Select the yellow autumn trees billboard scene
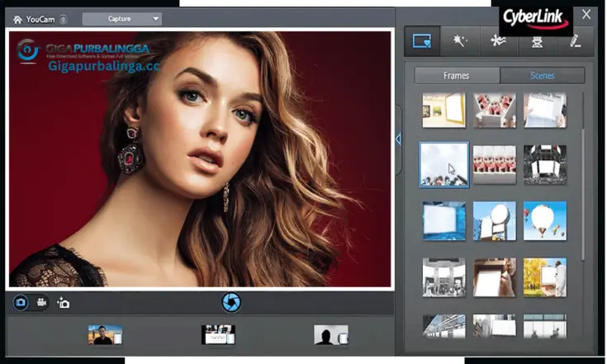The image size is (607, 364). coord(545,277)
